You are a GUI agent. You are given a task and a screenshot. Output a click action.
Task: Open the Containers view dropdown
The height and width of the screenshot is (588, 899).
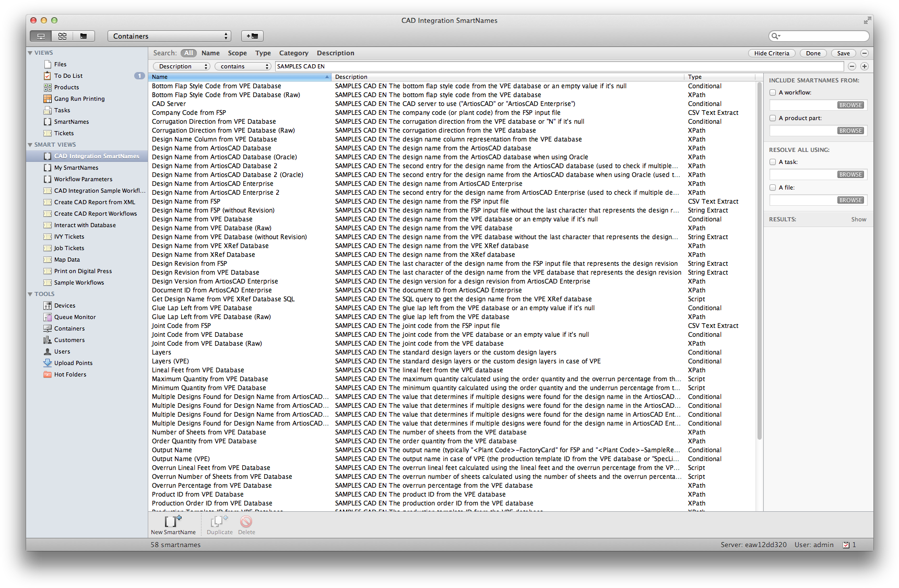point(169,36)
